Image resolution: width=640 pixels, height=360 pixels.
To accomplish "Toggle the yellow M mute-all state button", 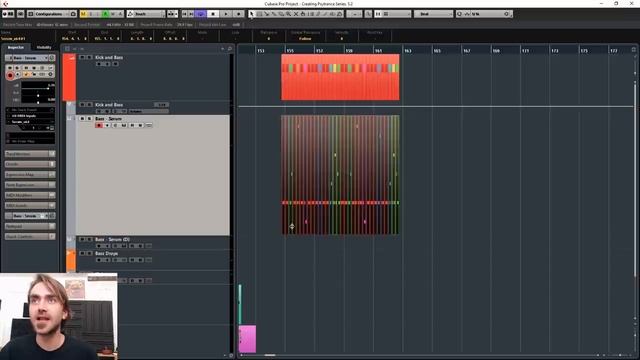I will [x=83, y=14].
